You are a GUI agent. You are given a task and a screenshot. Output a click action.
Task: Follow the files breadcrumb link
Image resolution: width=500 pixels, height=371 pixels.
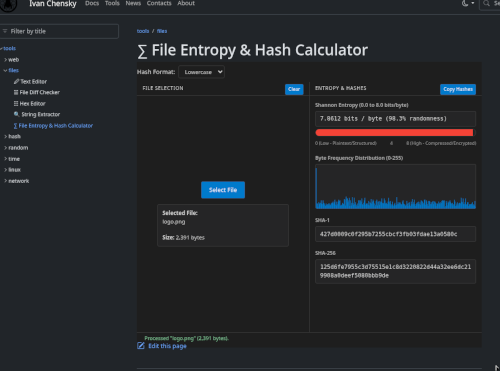click(x=162, y=31)
